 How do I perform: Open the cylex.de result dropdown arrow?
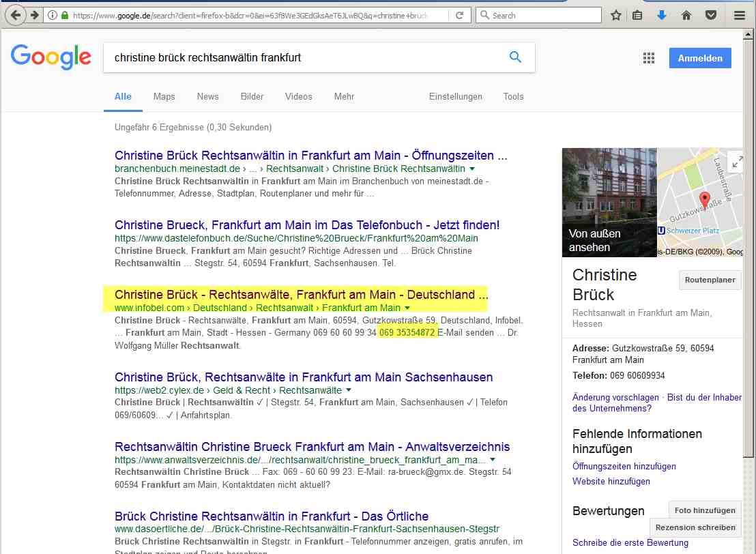(349, 390)
